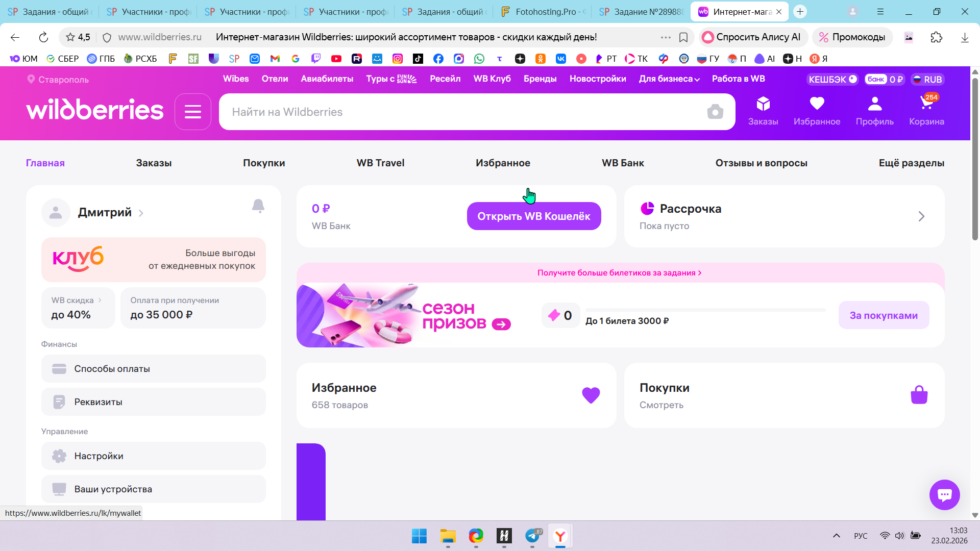This screenshot has width=980, height=551.
Task: Click the За покупками button
Action: click(x=884, y=315)
